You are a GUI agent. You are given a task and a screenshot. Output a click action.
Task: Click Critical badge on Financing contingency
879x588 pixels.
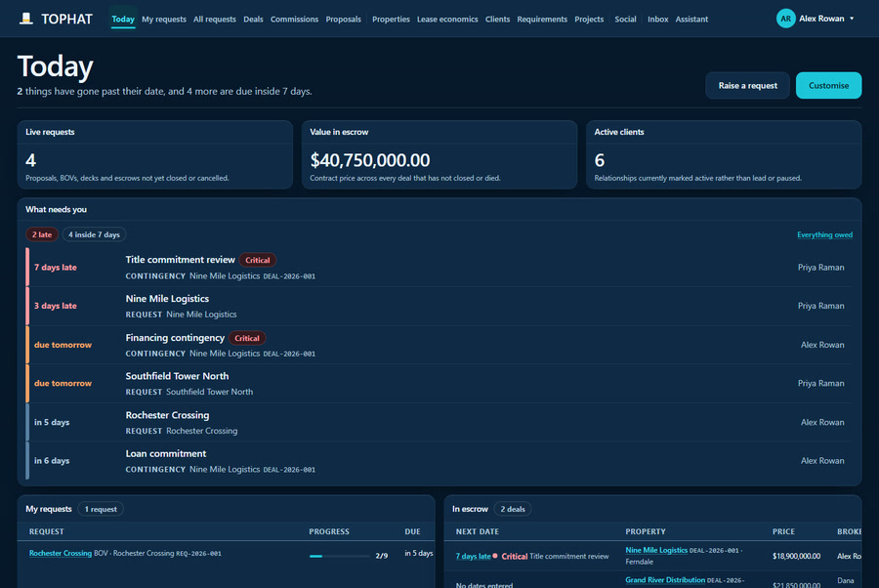pyautogui.click(x=247, y=338)
